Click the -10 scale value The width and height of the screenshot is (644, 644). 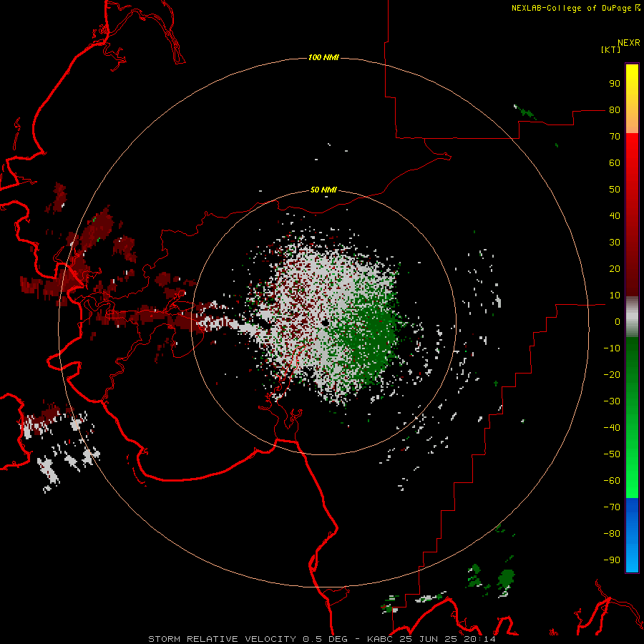[x=612, y=348]
